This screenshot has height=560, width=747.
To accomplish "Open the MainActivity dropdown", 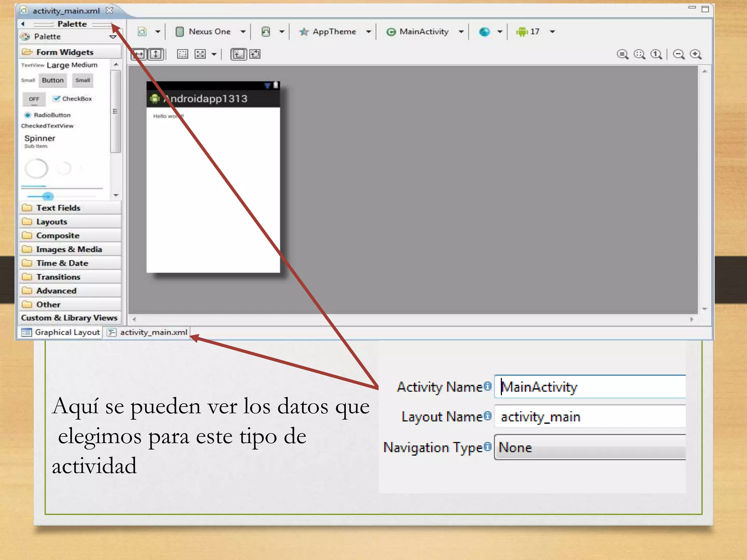I will (x=461, y=32).
